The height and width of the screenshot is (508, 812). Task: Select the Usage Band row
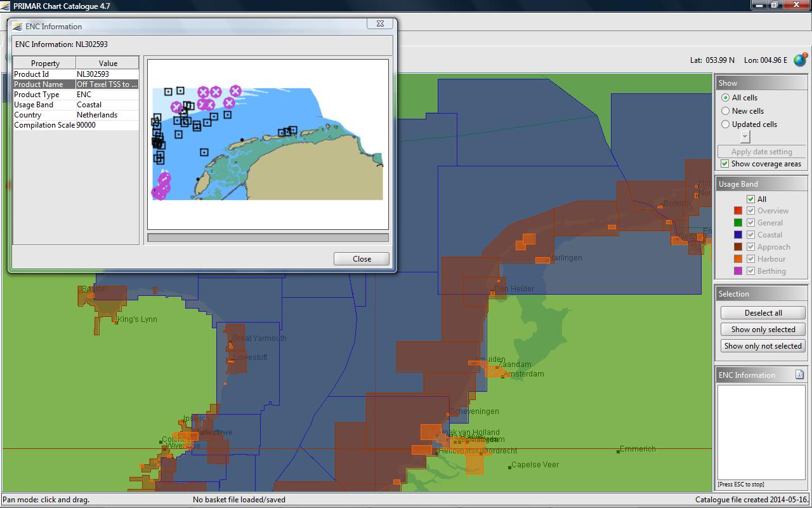click(76, 105)
